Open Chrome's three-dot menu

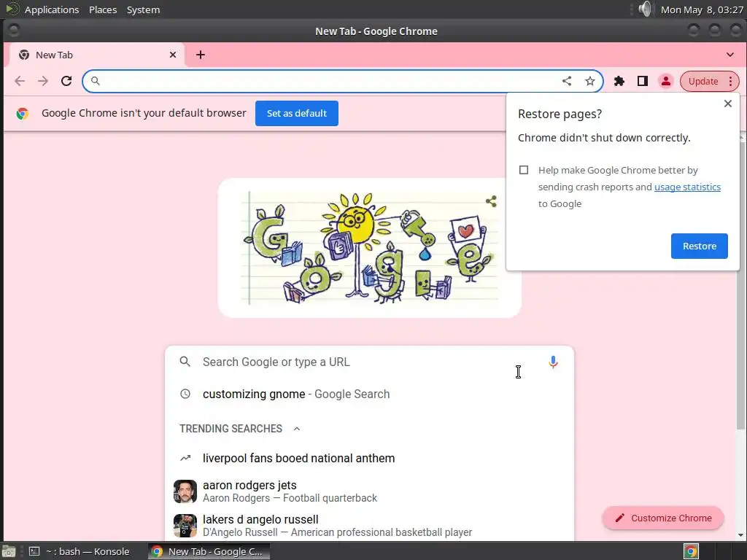tap(730, 81)
